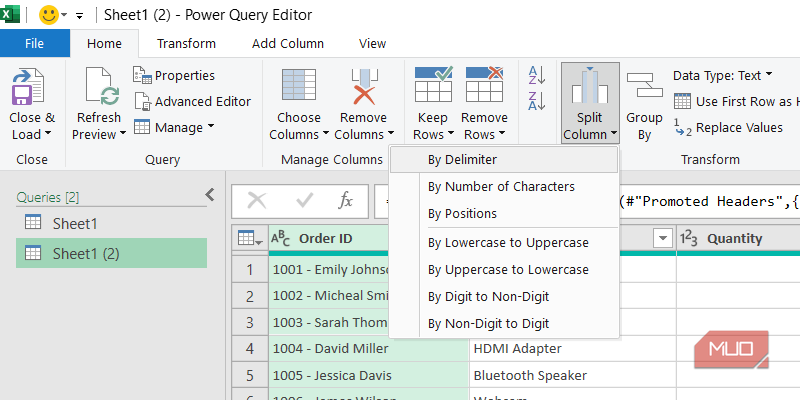Screen dimensions: 800x400
Task: Click the 'Bluetooth Speaker' cell
Action: (x=572, y=376)
